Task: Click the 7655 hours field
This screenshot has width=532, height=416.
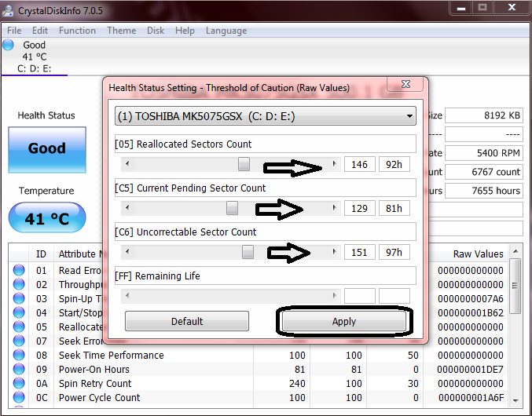Action: coord(484,191)
